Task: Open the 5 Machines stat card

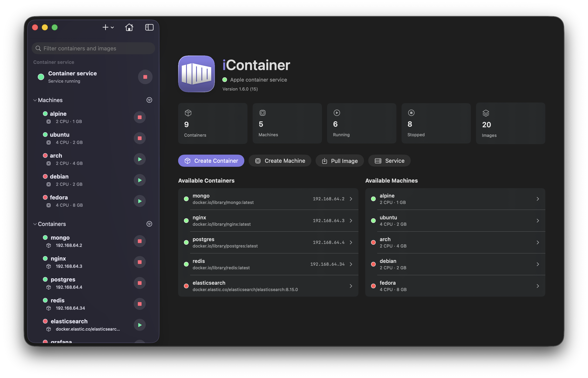Action: [x=287, y=123]
